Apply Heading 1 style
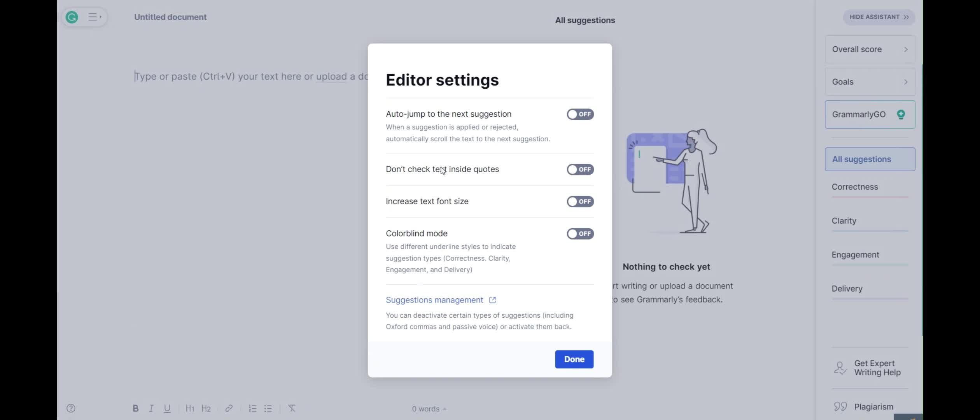This screenshot has height=420, width=980. (x=190, y=408)
